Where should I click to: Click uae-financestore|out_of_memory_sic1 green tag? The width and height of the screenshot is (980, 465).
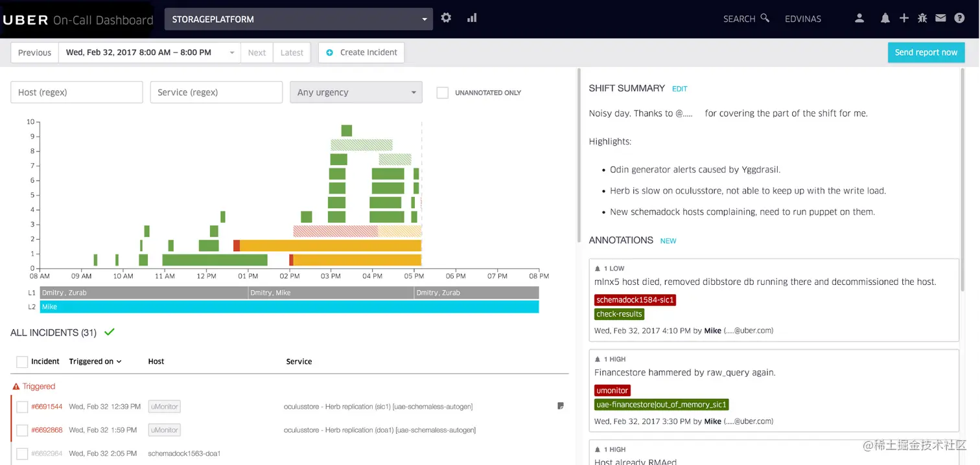click(661, 405)
